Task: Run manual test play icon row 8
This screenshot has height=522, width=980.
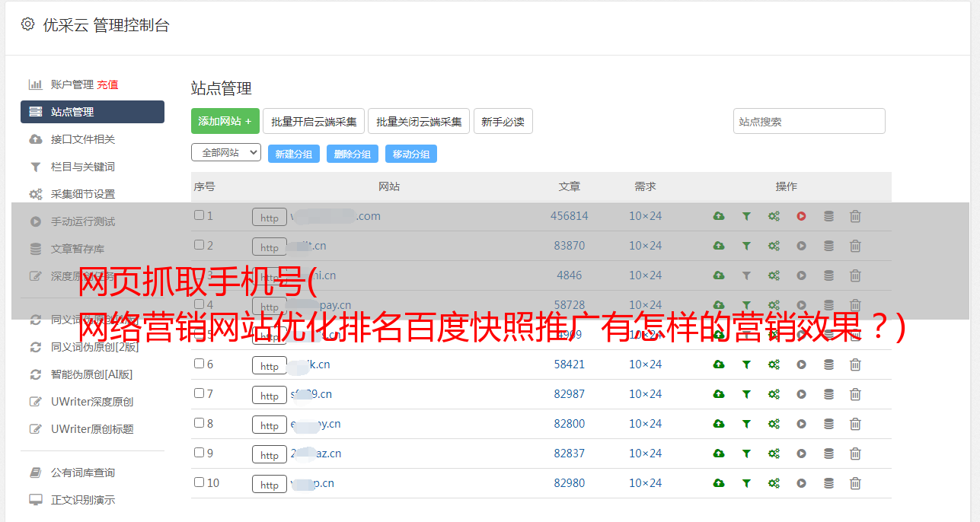Action: [x=801, y=424]
